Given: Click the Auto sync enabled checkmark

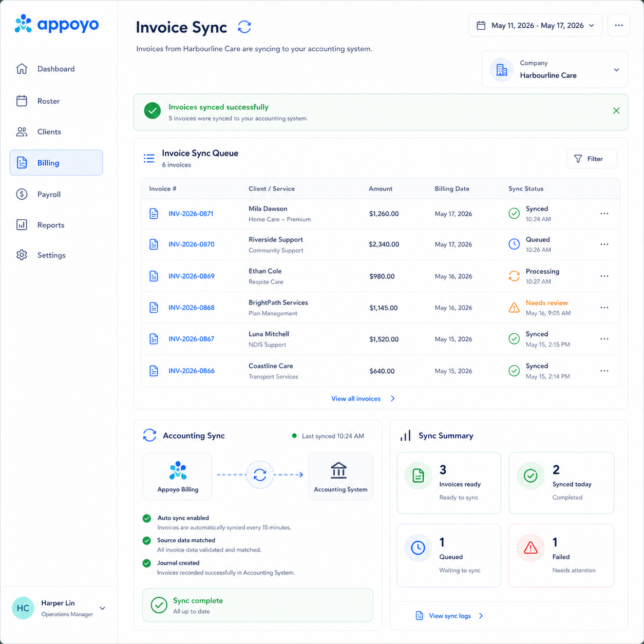Looking at the screenshot, I should click(147, 518).
